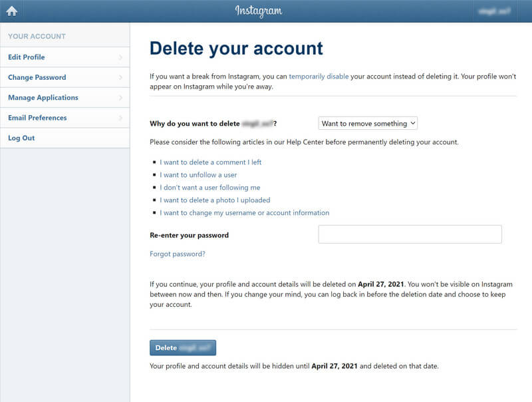The width and height of the screenshot is (532, 402).
Task: Open Email Preferences in the sidebar
Action: coord(37,118)
